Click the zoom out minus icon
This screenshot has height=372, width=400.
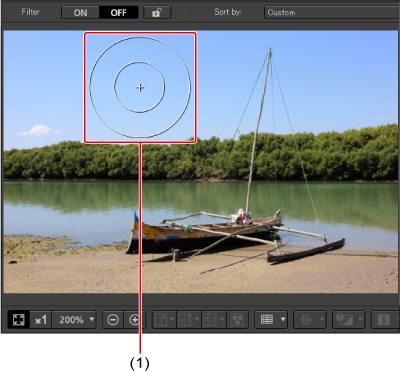point(113,320)
